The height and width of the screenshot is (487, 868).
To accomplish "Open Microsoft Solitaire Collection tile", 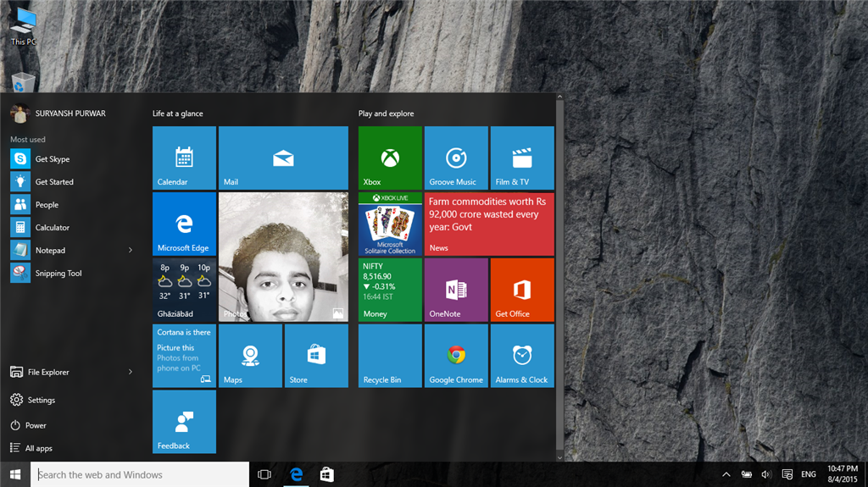I will coord(390,224).
